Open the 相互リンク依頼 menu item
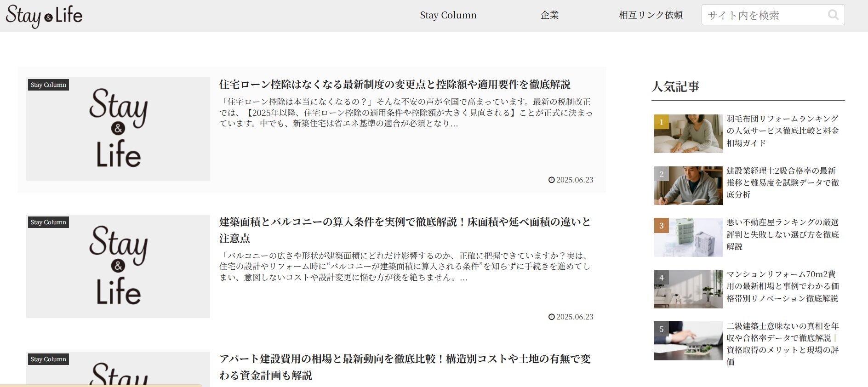The width and height of the screenshot is (868, 387). pyautogui.click(x=651, y=15)
